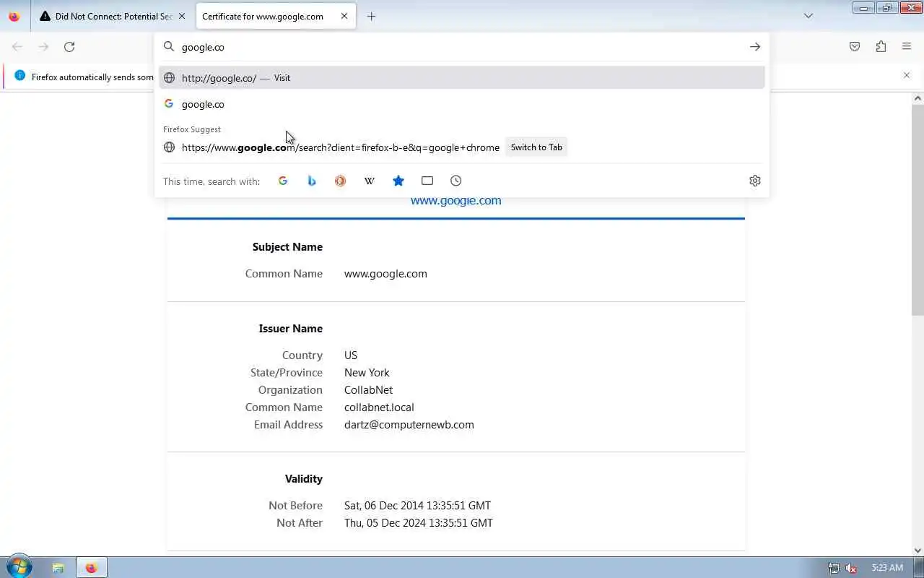Open Save to Pocket
This screenshot has width=924, height=578.
[855, 47]
